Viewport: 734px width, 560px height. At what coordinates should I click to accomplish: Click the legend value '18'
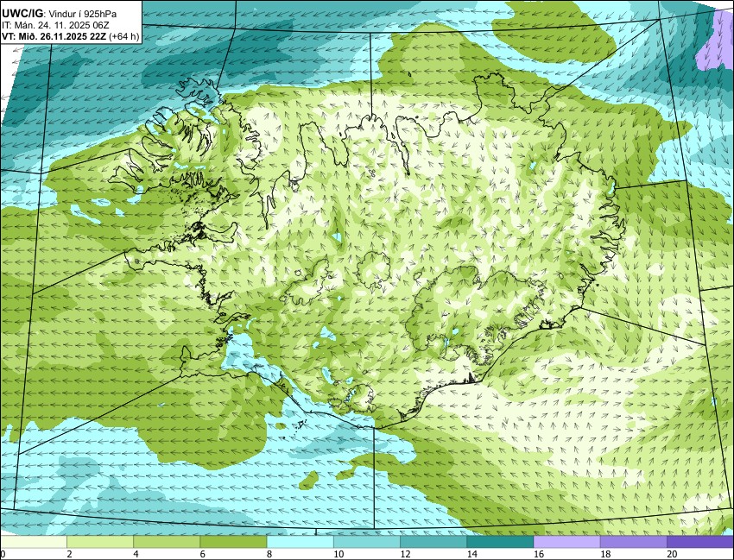605,554
